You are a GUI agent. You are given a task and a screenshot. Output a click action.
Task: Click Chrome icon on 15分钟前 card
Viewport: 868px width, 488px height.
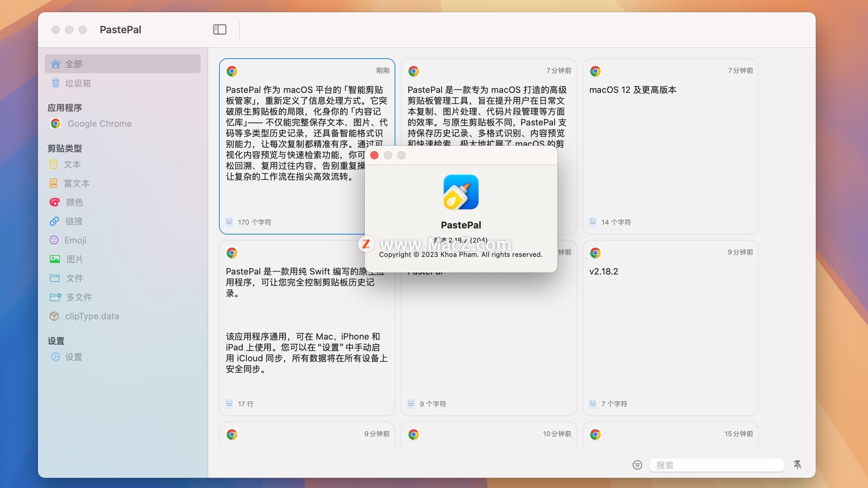595,434
